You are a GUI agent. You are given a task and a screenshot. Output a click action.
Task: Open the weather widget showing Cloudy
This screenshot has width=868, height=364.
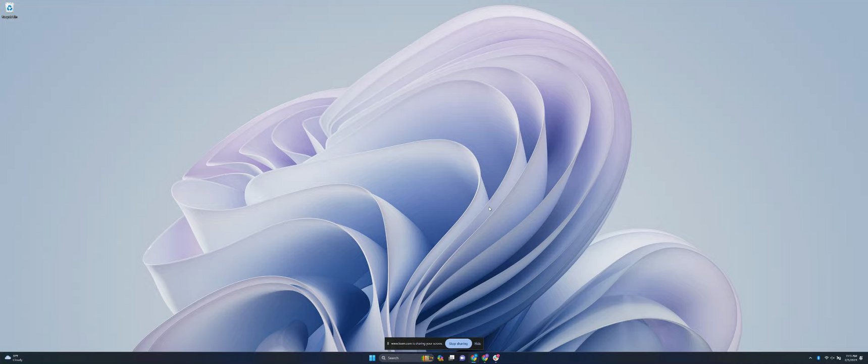(x=14, y=358)
